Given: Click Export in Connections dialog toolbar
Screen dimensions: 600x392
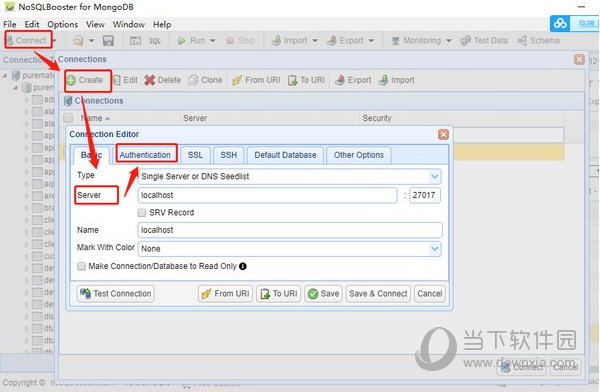Looking at the screenshot, I should click(353, 80).
